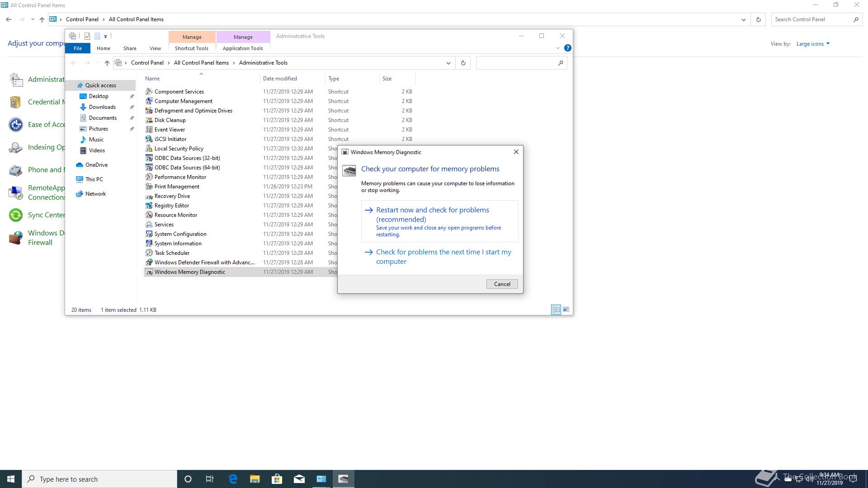
Task: Click the Properties quick access toolbar icon
Action: click(x=87, y=36)
